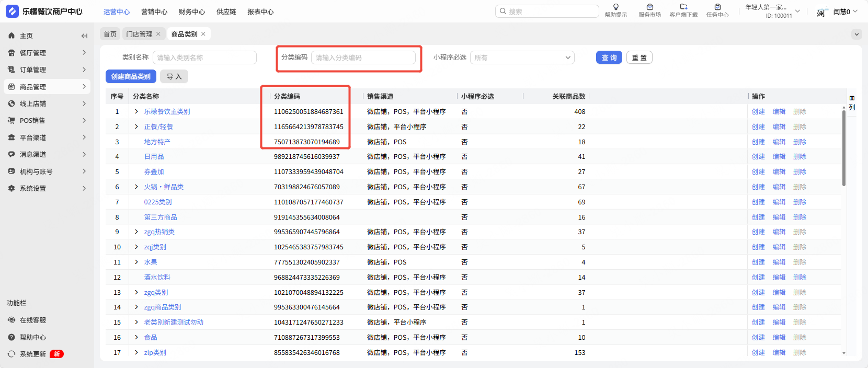Click the 订单管理 icon in sidebar
The height and width of the screenshot is (368, 868).
[x=12, y=70]
